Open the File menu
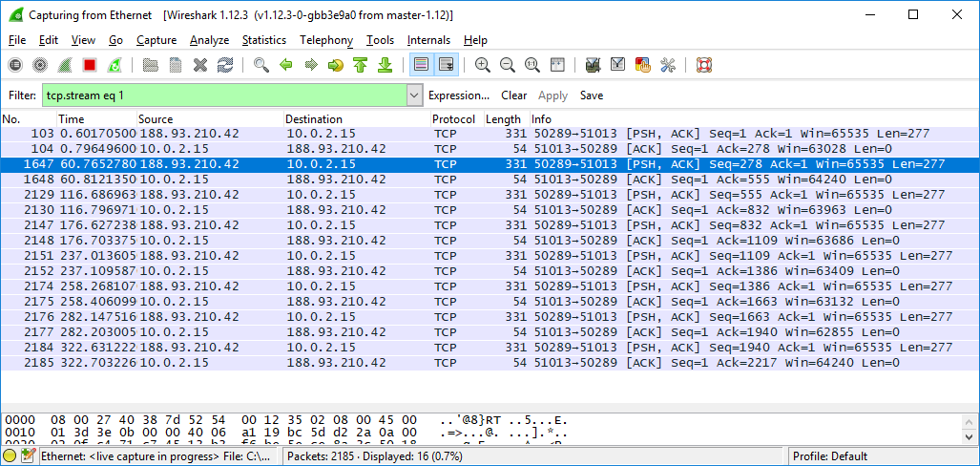980x466 pixels. tap(17, 40)
